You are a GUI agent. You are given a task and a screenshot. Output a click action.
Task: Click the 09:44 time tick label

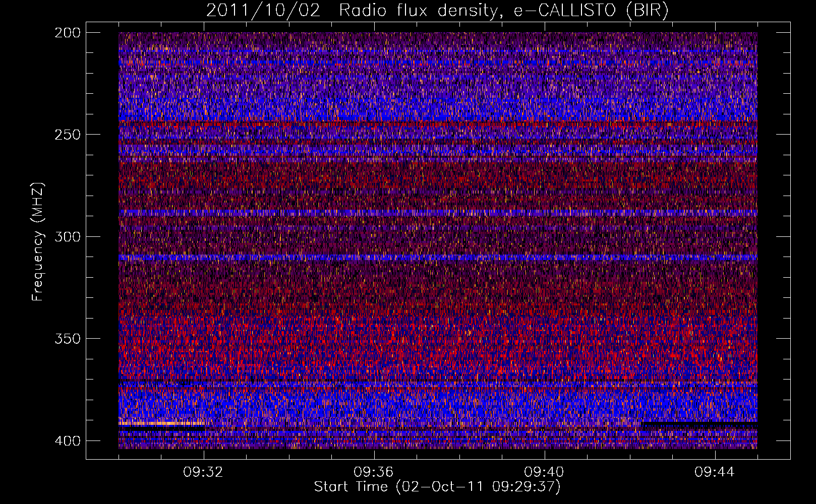point(715,472)
